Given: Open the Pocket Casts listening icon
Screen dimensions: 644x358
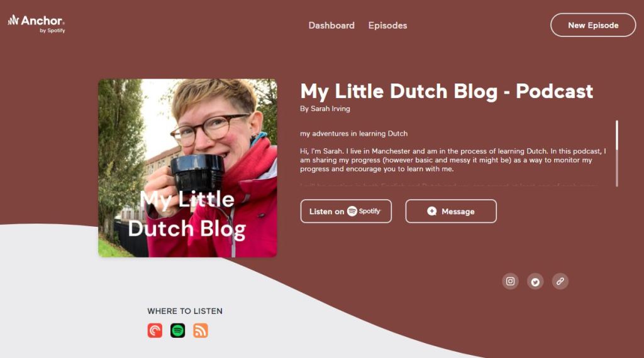Looking at the screenshot, I should 155,330.
